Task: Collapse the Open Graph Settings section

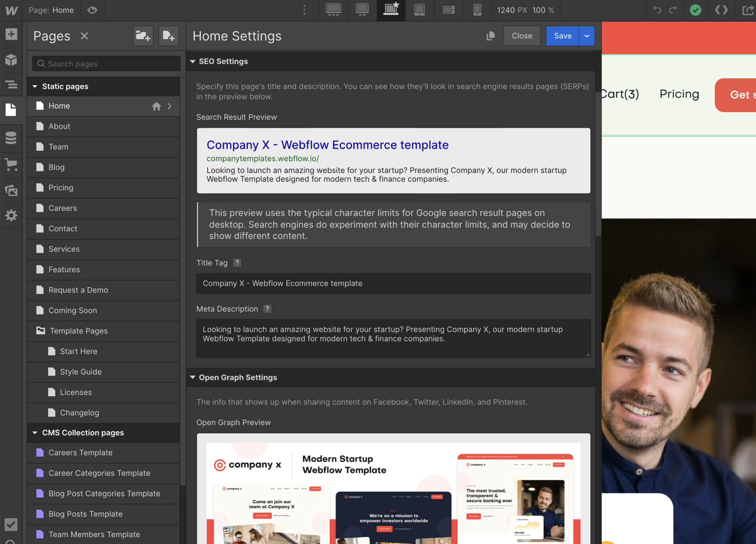Action: [x=193, y=377]
